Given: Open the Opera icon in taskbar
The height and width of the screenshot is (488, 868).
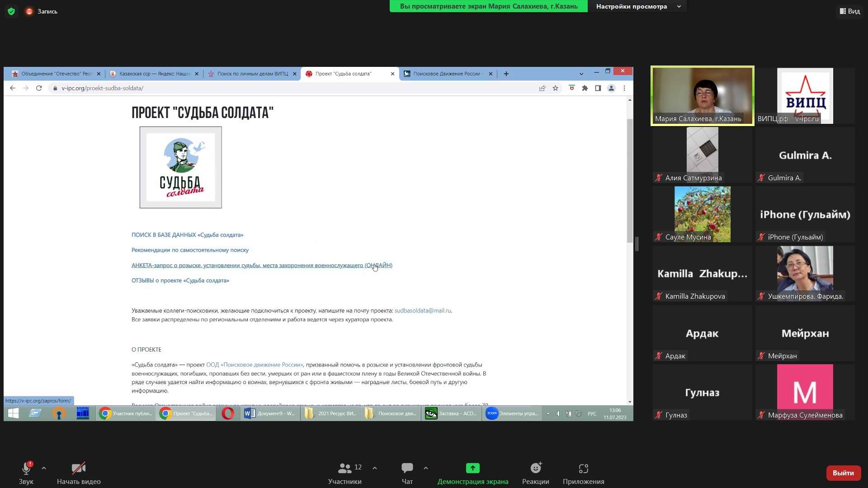Looking at the screenshot, I should pyautogui.click(x=228, y=413).
